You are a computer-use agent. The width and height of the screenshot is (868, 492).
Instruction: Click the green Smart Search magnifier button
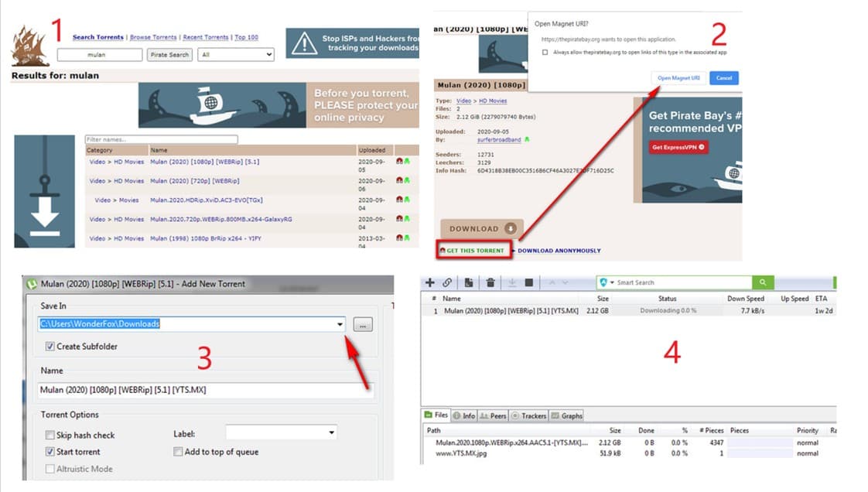coord(763,283)
